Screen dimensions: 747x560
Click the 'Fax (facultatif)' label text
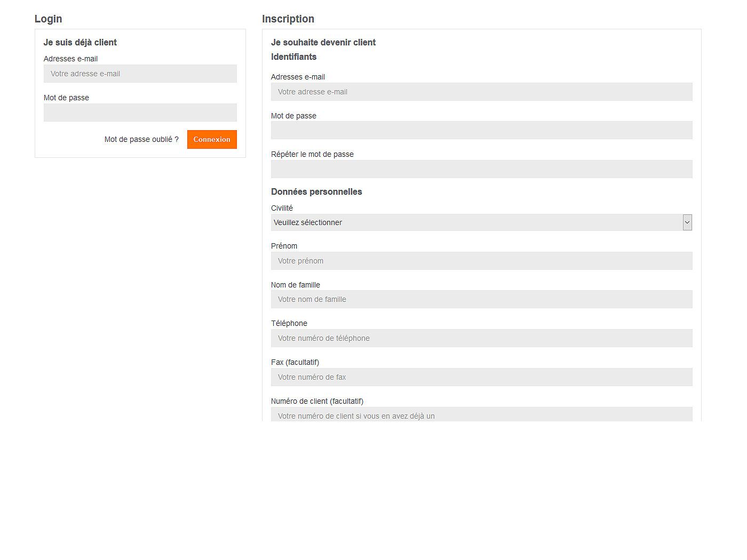(295, 362)
